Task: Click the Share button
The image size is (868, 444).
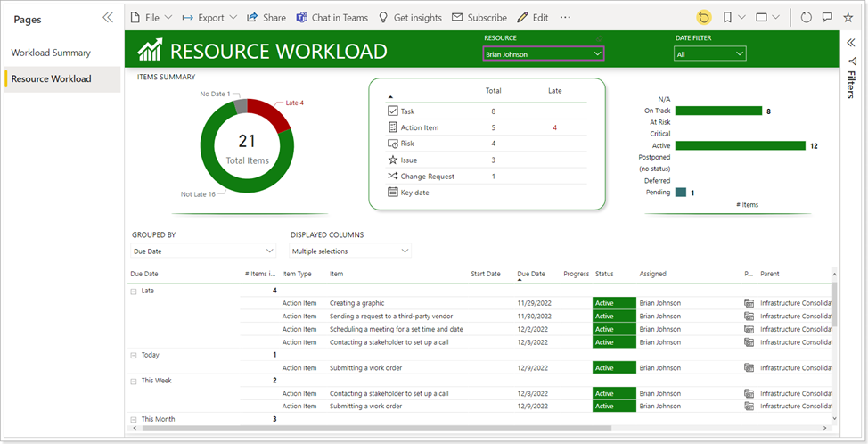Action: [266, 18]
